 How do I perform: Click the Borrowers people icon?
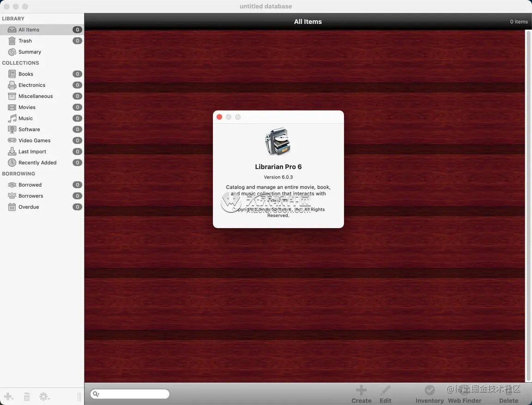click(12, 196)
